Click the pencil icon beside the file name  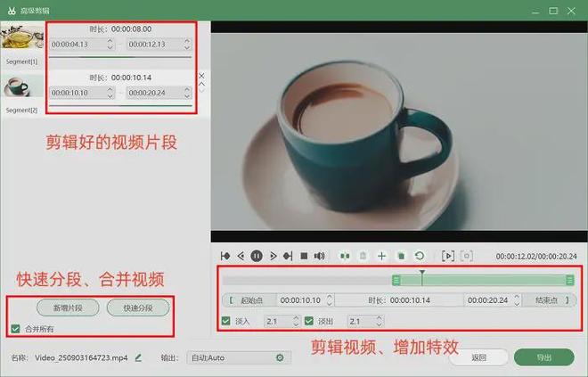click(138, 357)
